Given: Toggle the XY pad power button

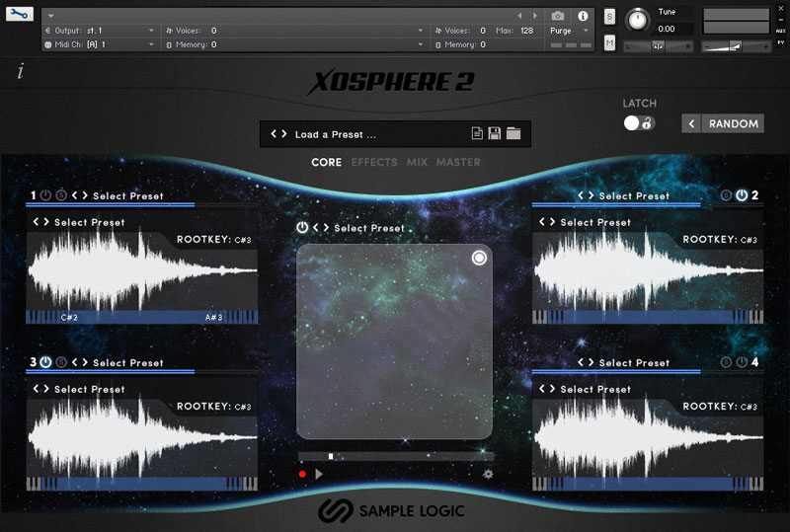Looking at the screenshot, I should (302, 227).
